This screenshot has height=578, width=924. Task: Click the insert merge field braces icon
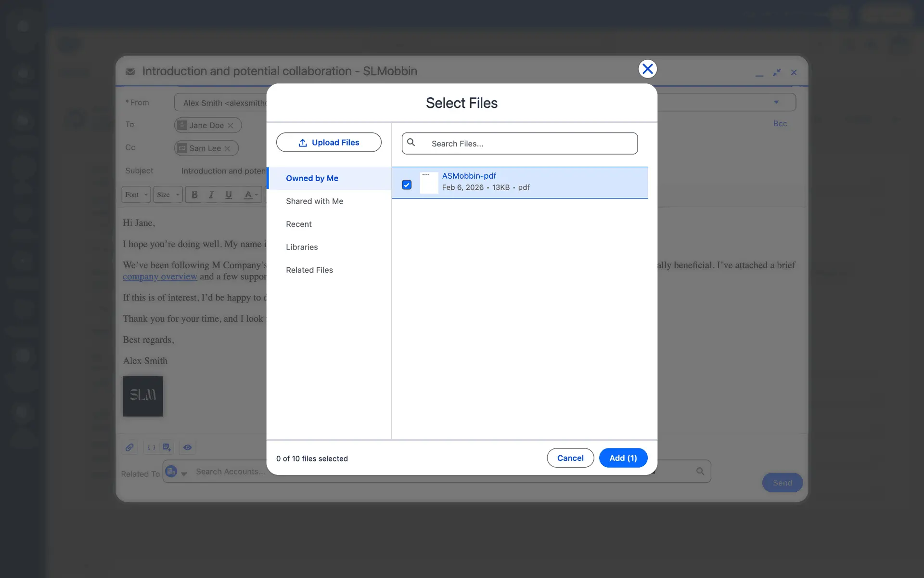pos(151,447)
